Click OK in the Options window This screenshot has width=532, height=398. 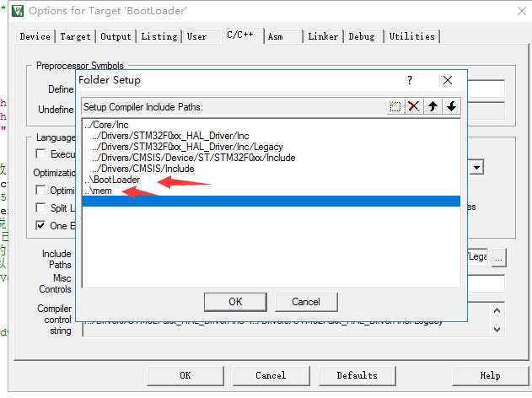[185, 375]
